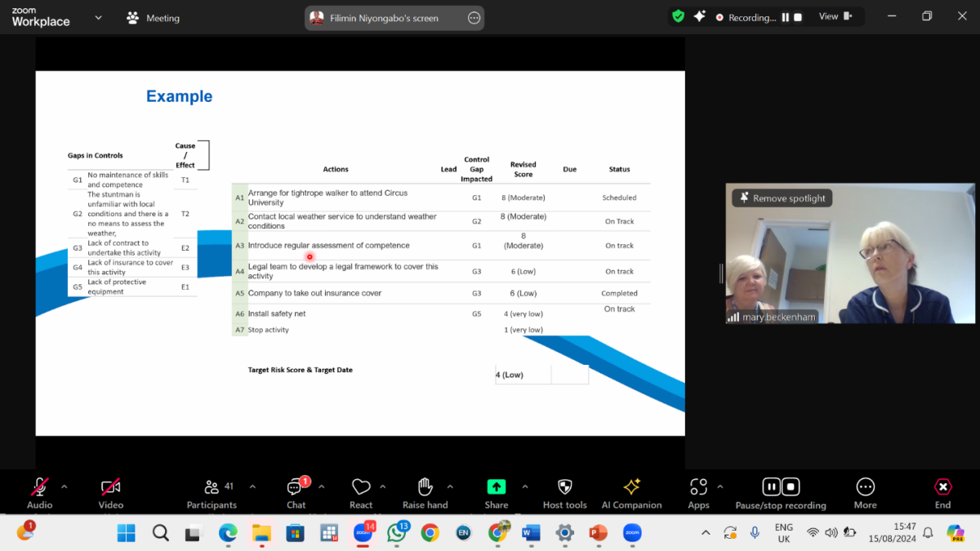Click the green Share screen button

pyautogui.click(x=497, y=493)
